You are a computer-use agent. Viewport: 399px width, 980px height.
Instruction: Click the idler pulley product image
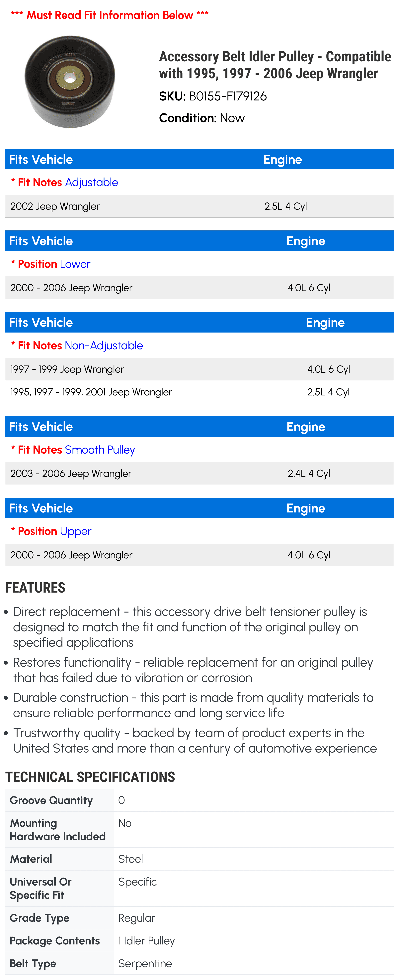pos(70,81)
